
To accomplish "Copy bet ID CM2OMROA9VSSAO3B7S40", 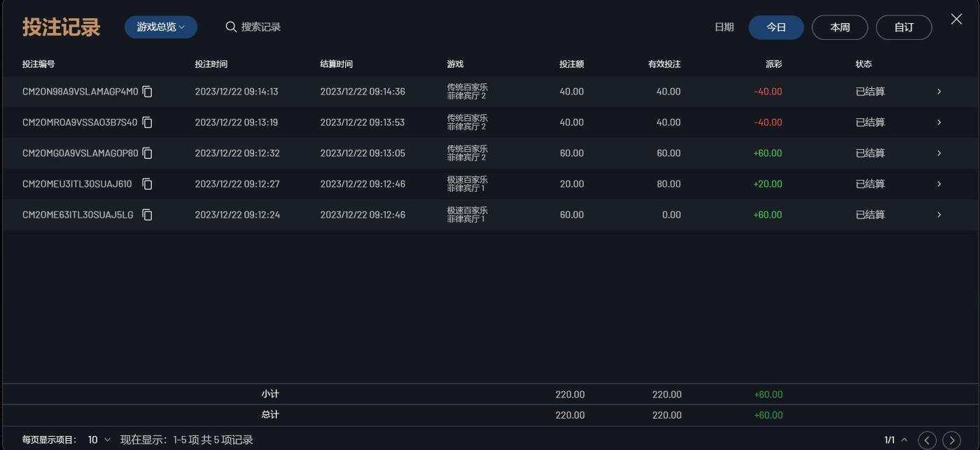I will (x=148, y=122).
